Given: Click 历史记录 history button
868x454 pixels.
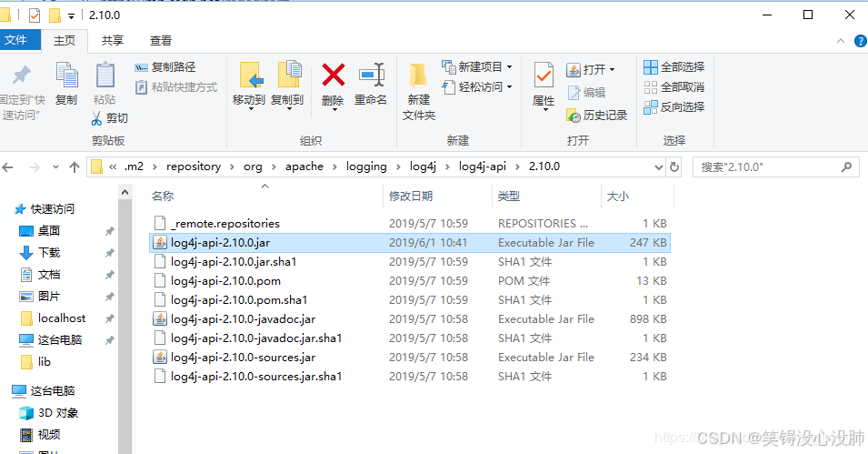Looking at the screenshot, I should 597,116.
